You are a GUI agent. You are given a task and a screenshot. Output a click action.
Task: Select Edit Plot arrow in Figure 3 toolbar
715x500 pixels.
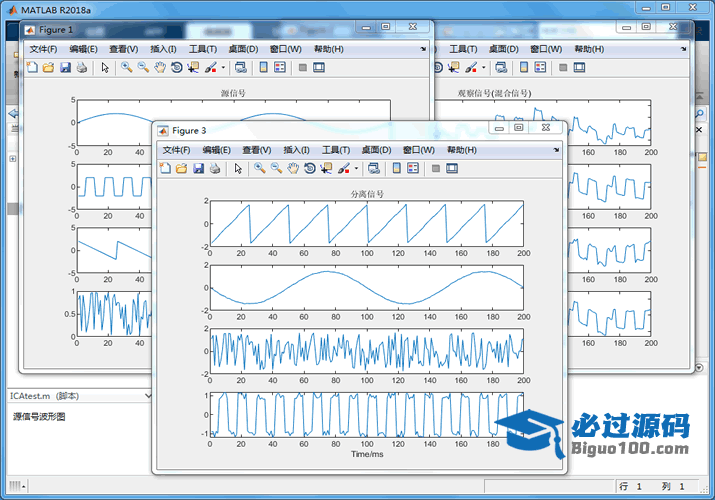(238, 168)
